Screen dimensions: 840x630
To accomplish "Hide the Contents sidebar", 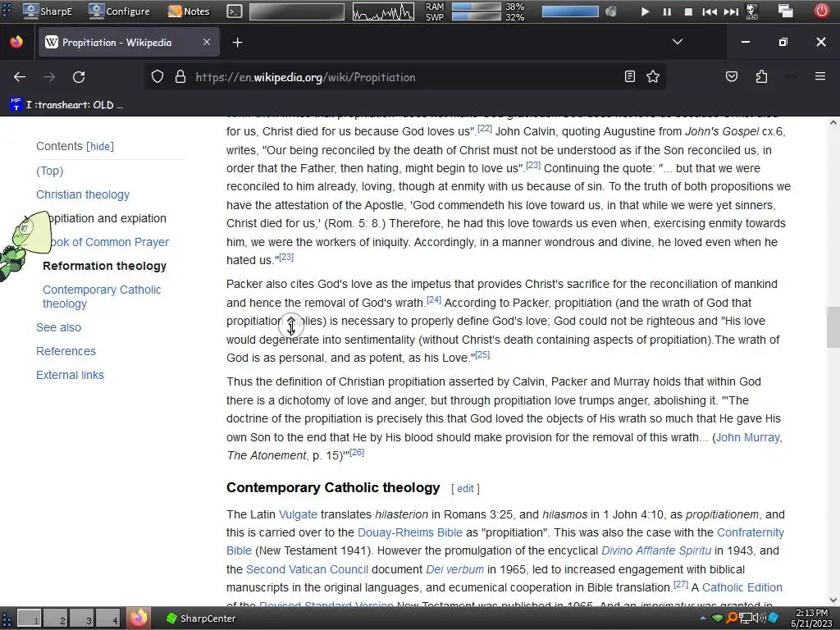I will (x=100, y=146).
